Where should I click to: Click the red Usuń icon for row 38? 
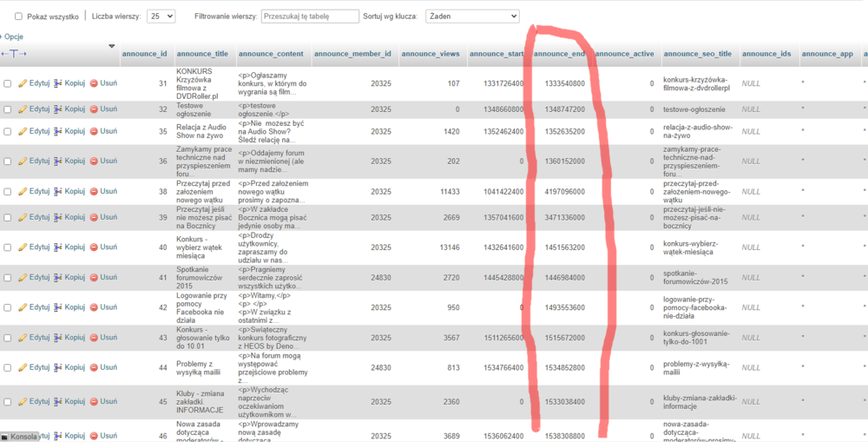point(94,191)
